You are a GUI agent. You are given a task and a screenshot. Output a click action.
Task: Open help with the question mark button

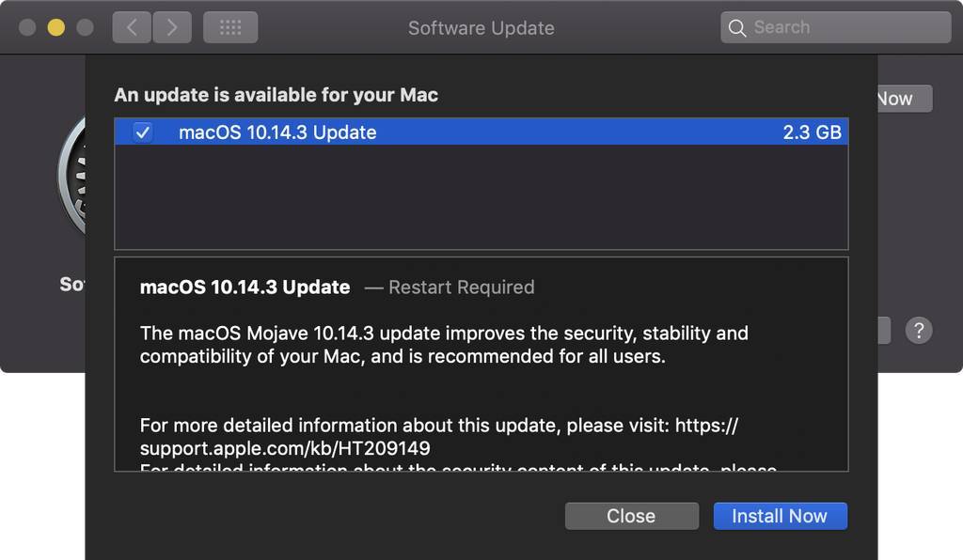pos(919,331)
